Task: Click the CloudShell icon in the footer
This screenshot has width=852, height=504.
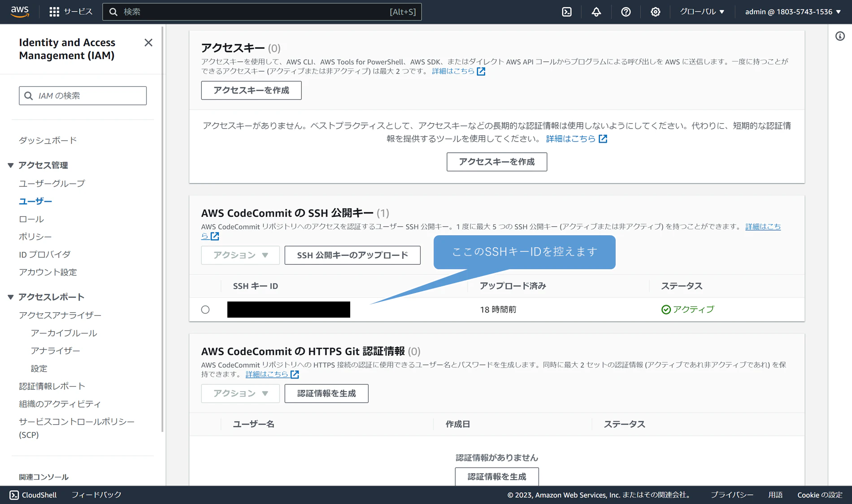Action: point(14,495)
